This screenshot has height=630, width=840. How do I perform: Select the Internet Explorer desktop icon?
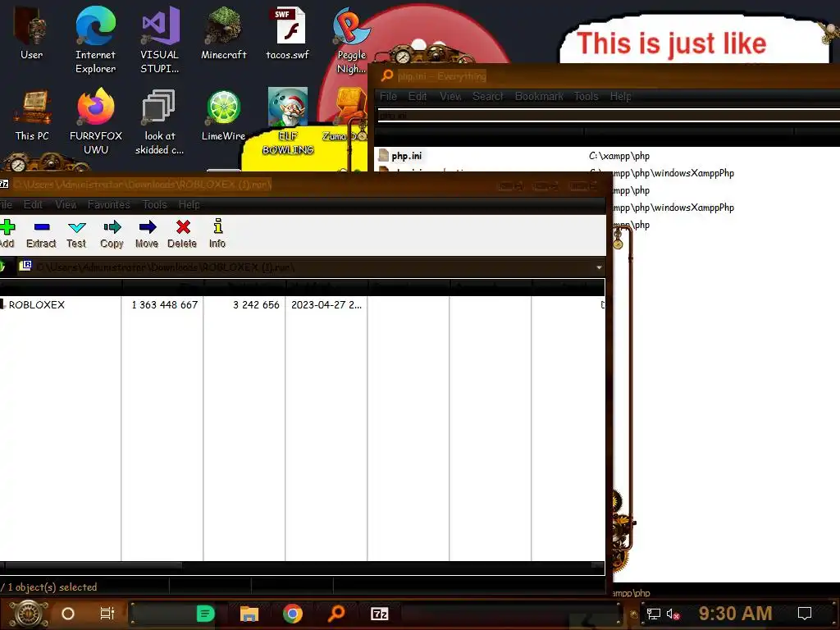tap(96, 40)
